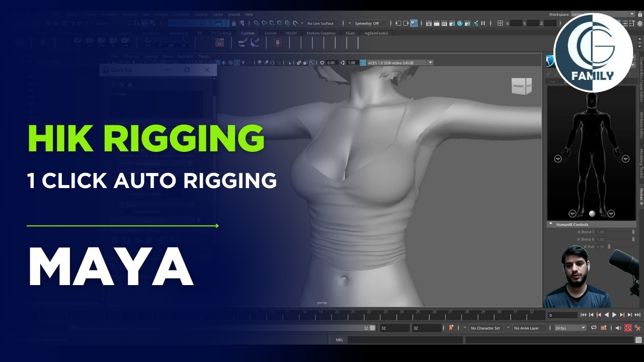
Task: Toggle viewport color management icon
Action: click(x=363, y=62)
